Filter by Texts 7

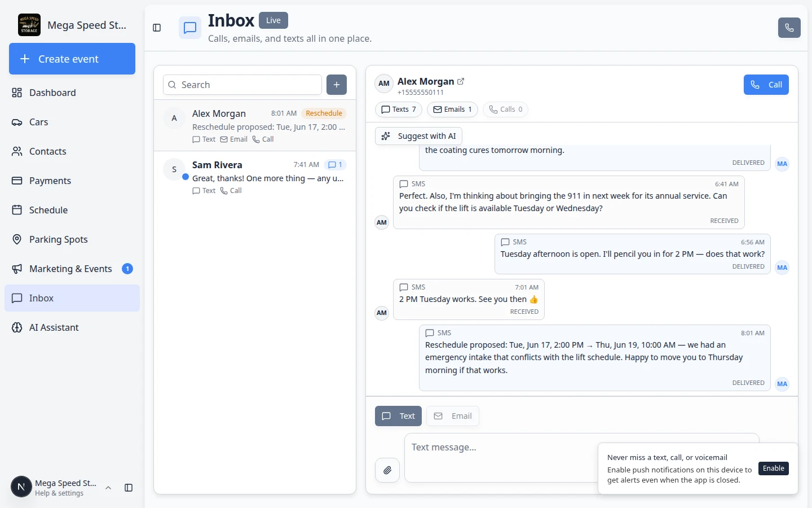click(399, 110)
